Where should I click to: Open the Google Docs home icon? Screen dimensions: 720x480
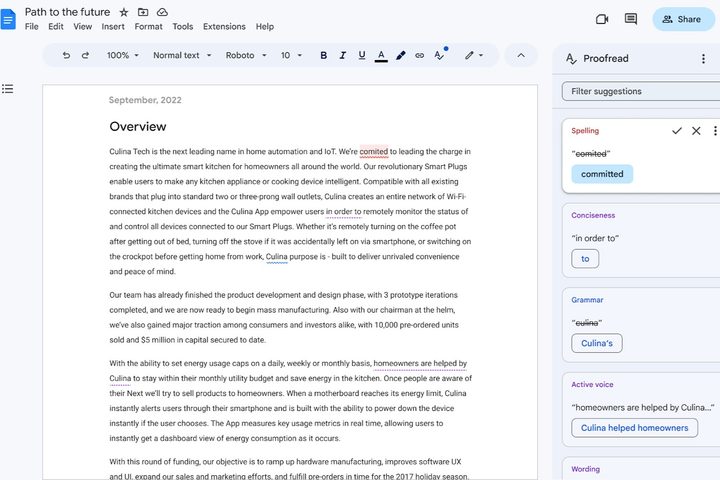[8, 20]
